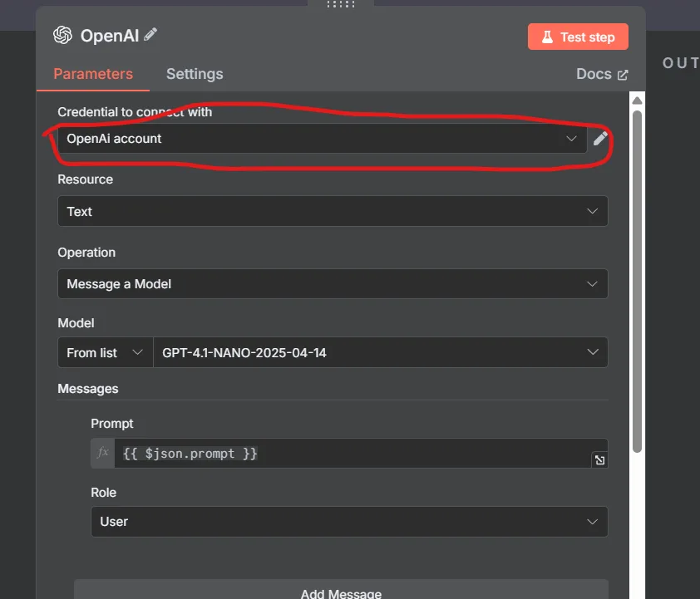
Task: Open the Settings tab
Action: (195, 74)
